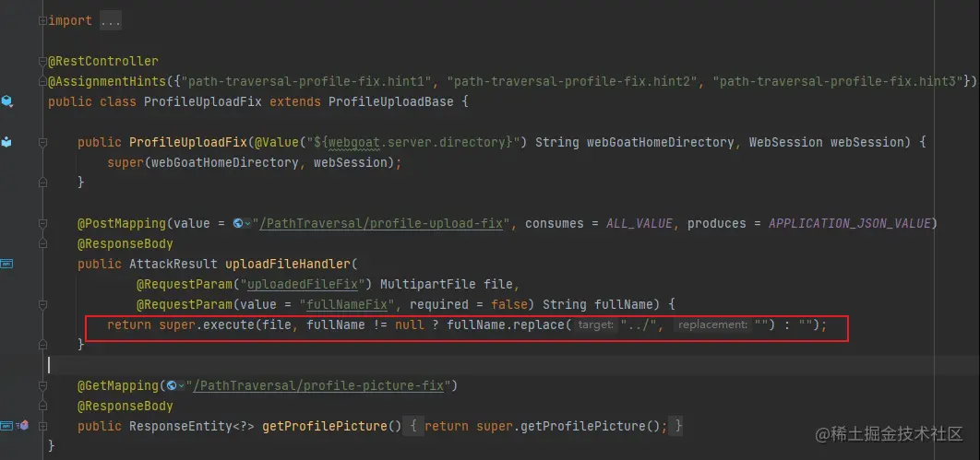Click the folded import ellipsis placeholder
Screen dimensions: 980x460
[111, 20]
